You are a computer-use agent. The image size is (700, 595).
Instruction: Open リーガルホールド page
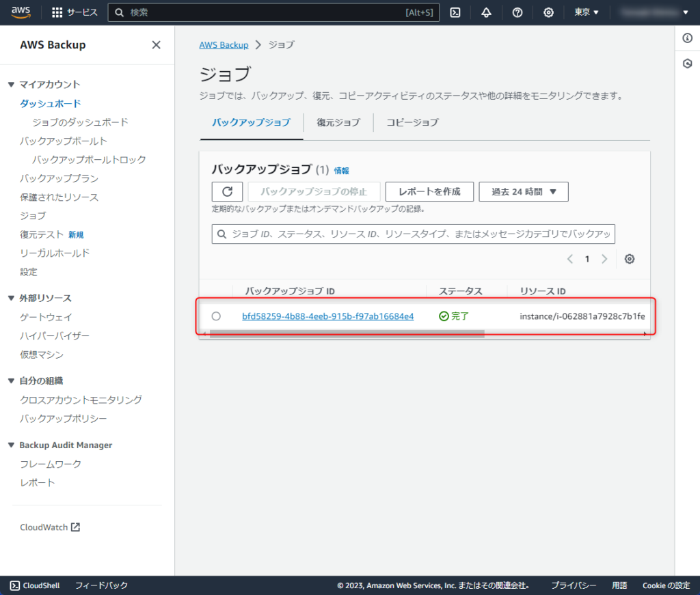pos(55,253)
